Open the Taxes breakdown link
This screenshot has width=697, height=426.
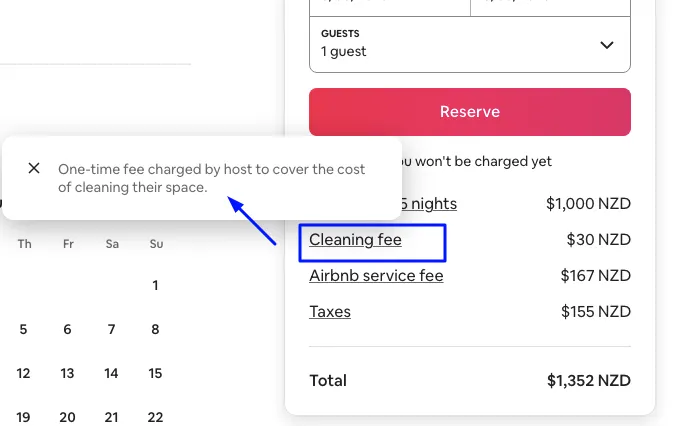coord(330,312)
